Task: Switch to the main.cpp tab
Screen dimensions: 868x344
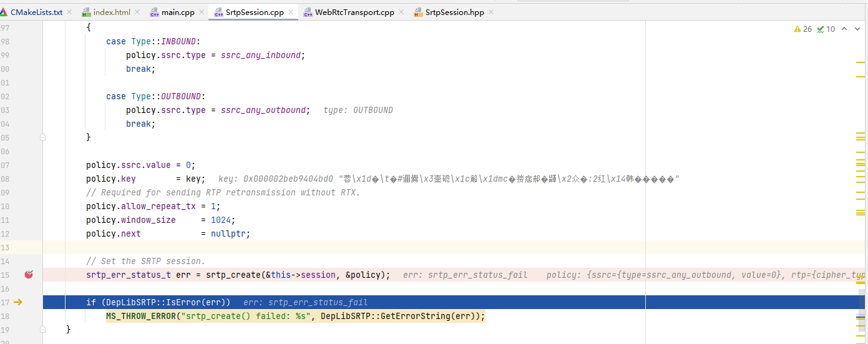Action: (178, 12)
